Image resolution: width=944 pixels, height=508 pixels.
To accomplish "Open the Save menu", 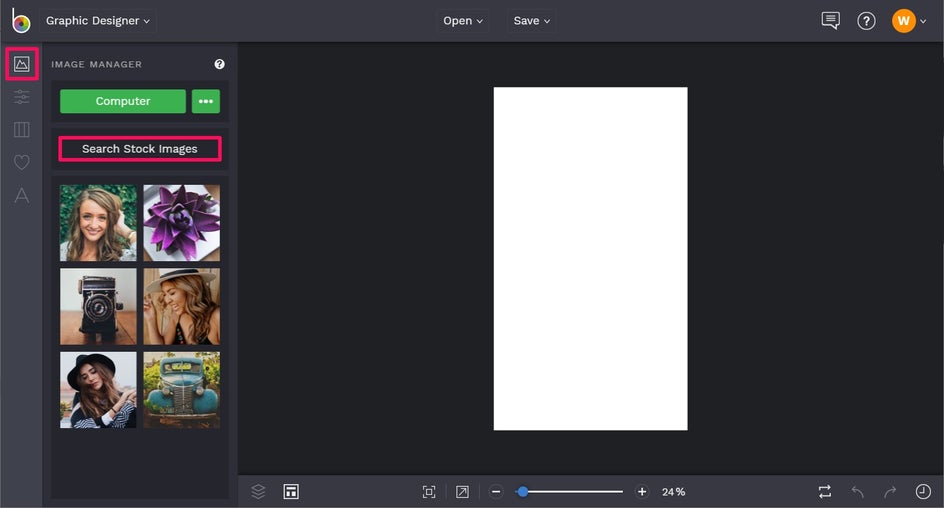I will (x=531, y=20).
